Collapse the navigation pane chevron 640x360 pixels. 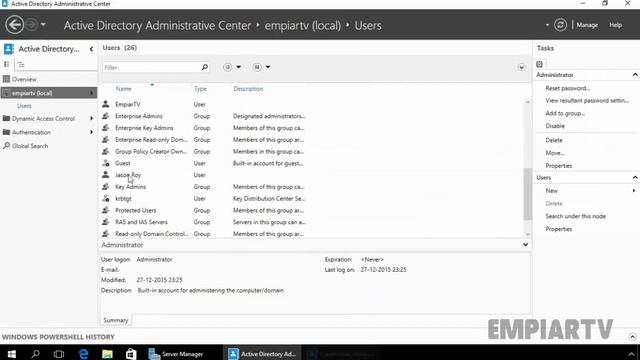pyautogui.click(x=91, y=49)
